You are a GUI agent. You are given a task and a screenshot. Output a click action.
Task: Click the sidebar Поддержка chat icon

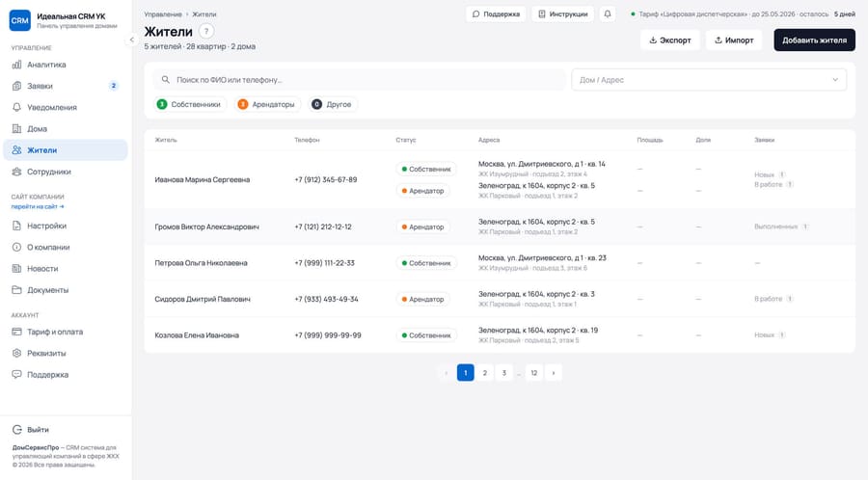[x=16, y=374]
